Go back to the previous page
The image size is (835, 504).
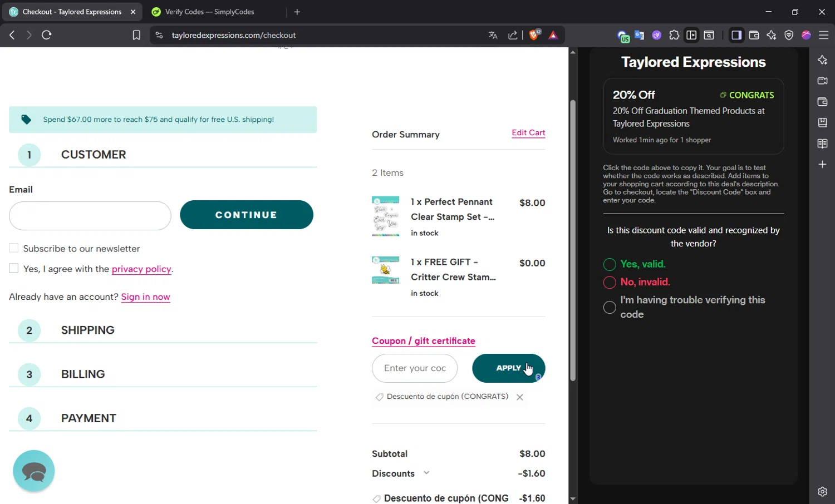[x=12, y=35]
